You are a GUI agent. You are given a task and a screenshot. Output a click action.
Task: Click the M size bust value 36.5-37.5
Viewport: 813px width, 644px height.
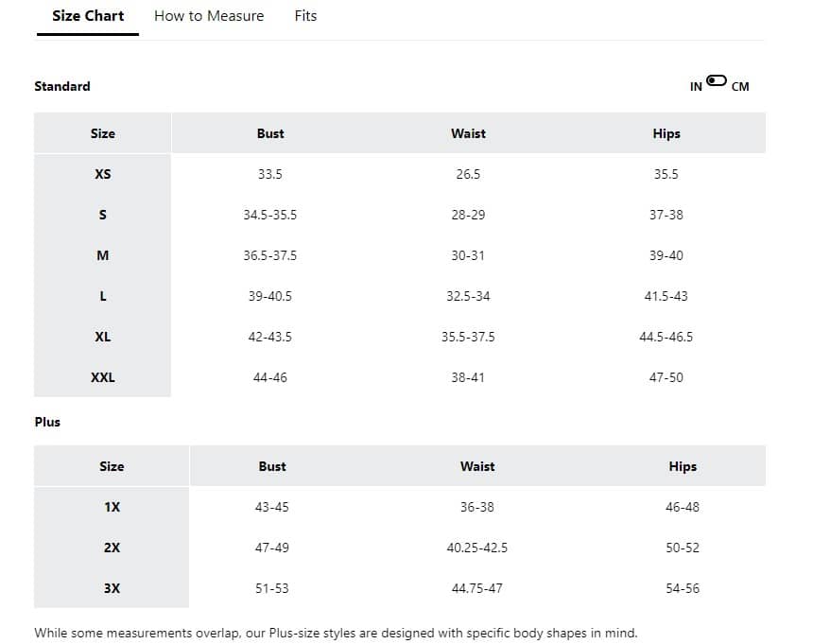click(270, 256)
